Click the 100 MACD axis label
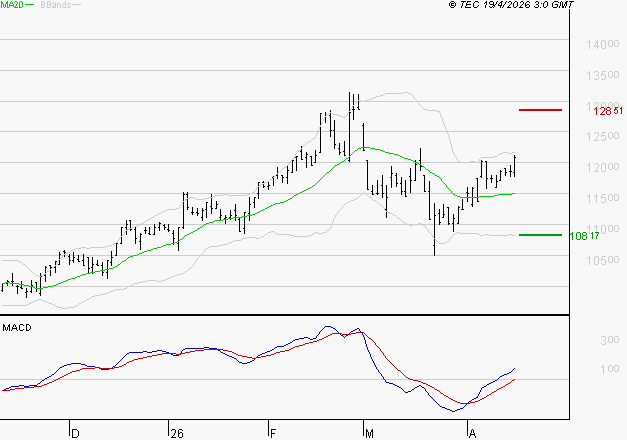The width and height of the screenshot is (627, 440). point(609,369)
